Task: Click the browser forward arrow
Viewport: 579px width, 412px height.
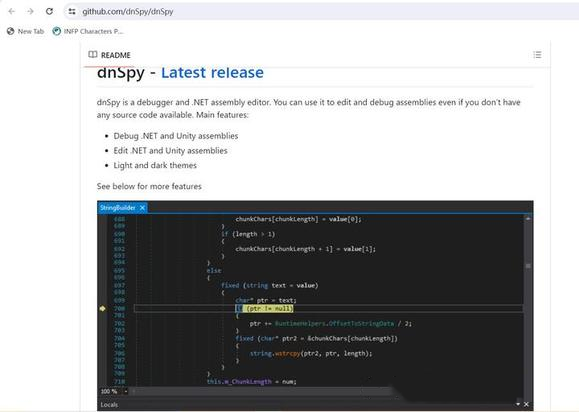Action: (30, 11)
